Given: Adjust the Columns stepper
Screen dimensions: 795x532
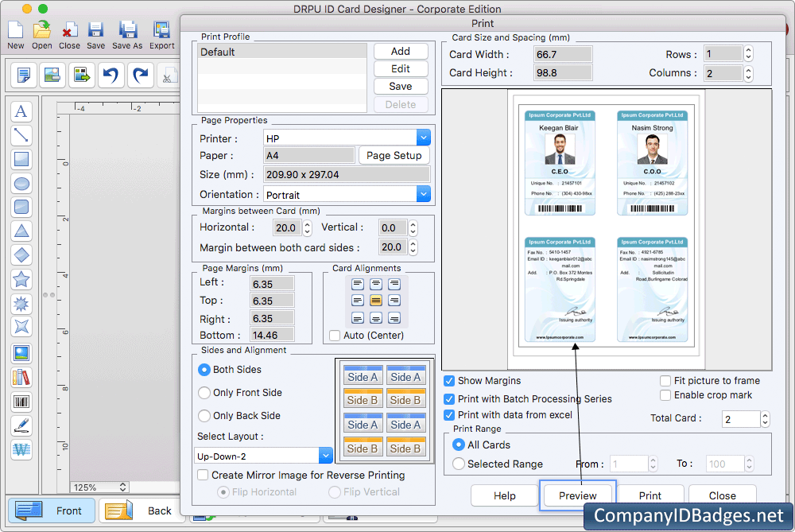Looking at the screenshot, I should tap(748, 73).
